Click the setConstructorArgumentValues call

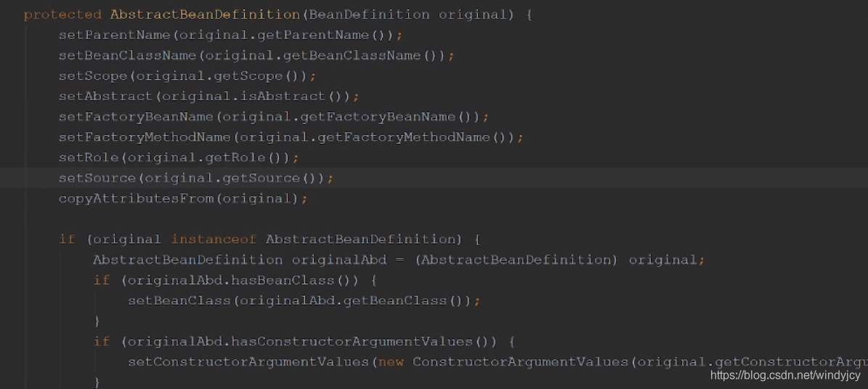point(248,362)
